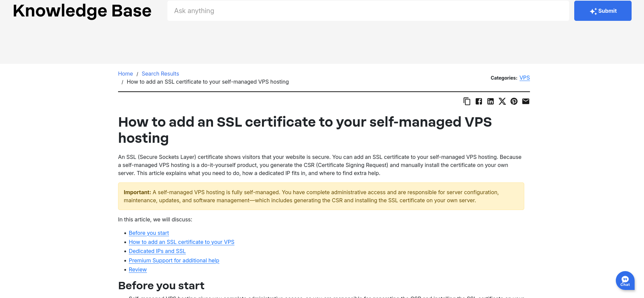This screenshot has width=644, height=298.
Task: Click the 'Categories:' label
Action: pyautogui.click(x=504, y=78)
